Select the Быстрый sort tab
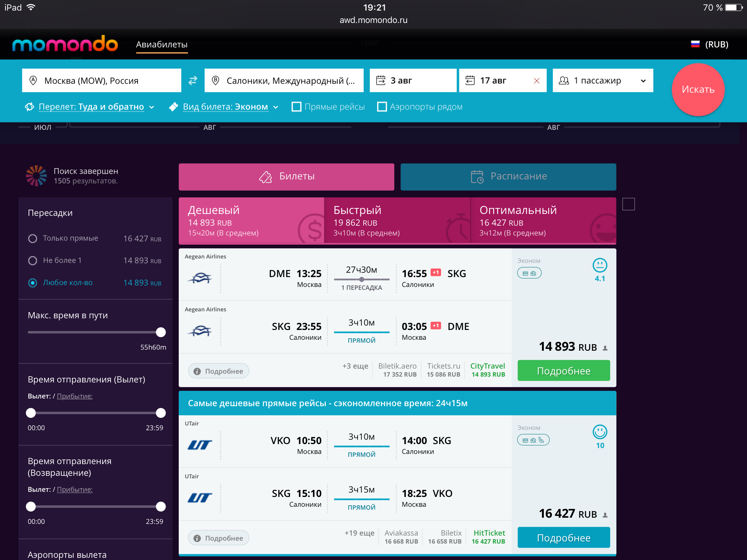This screenshot has width=747, height=560. coord(397,221)
